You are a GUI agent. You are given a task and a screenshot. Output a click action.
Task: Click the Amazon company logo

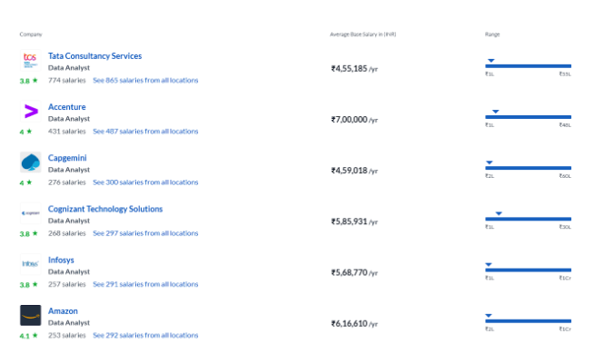pos(30,315)
